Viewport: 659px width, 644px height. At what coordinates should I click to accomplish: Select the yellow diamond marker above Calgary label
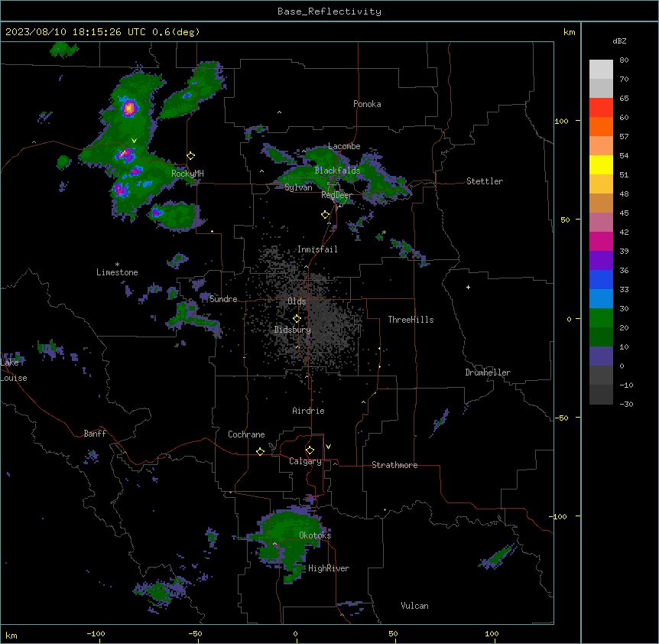coord(310,450)
